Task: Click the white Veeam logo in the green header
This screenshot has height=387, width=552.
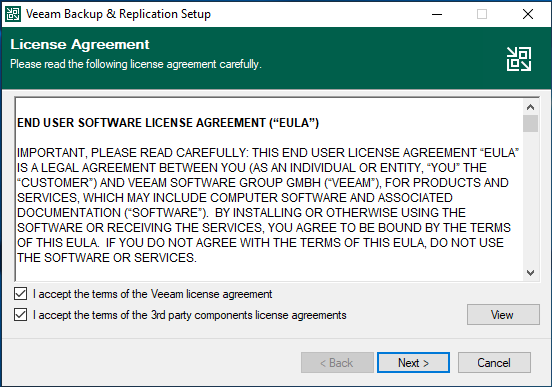Action: pos(519,59)
